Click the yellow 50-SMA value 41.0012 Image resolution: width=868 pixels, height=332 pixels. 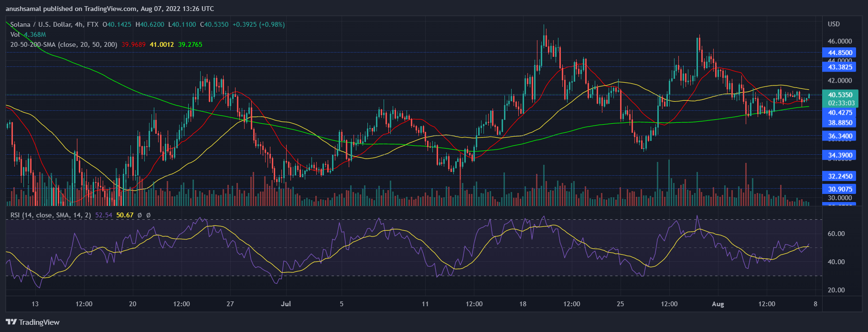pyautogui.click(x=162, y=44)
